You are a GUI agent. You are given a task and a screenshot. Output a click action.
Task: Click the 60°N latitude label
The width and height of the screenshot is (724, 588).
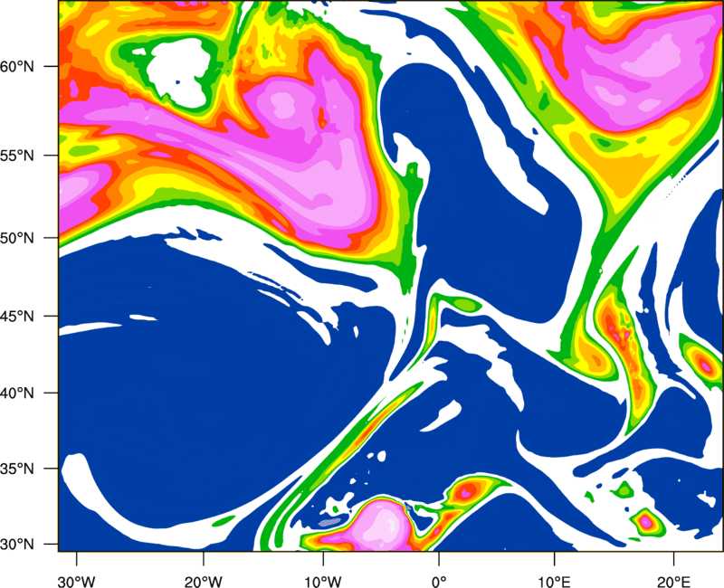coord(17,67)
